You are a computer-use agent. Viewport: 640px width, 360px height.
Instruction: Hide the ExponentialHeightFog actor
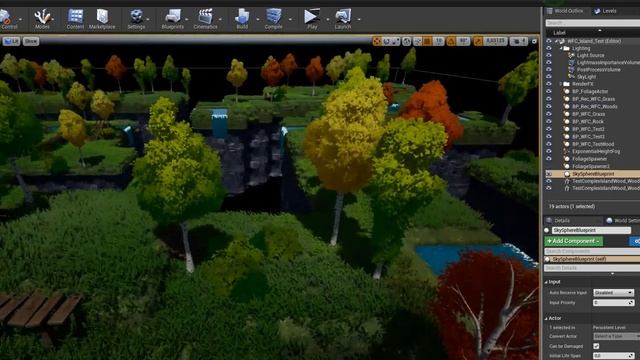pos(549,151)
